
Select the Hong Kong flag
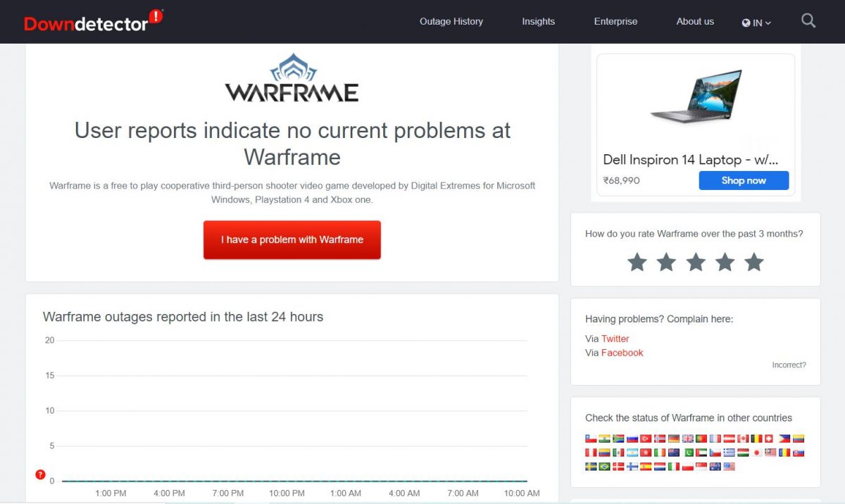tap(646, 453)
